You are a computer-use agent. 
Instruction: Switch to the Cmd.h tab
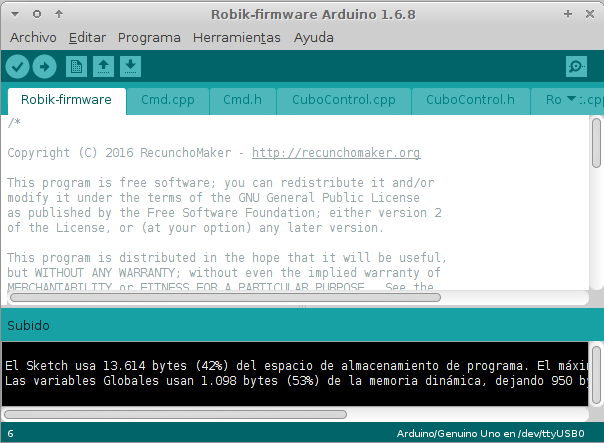coord(242,100)
